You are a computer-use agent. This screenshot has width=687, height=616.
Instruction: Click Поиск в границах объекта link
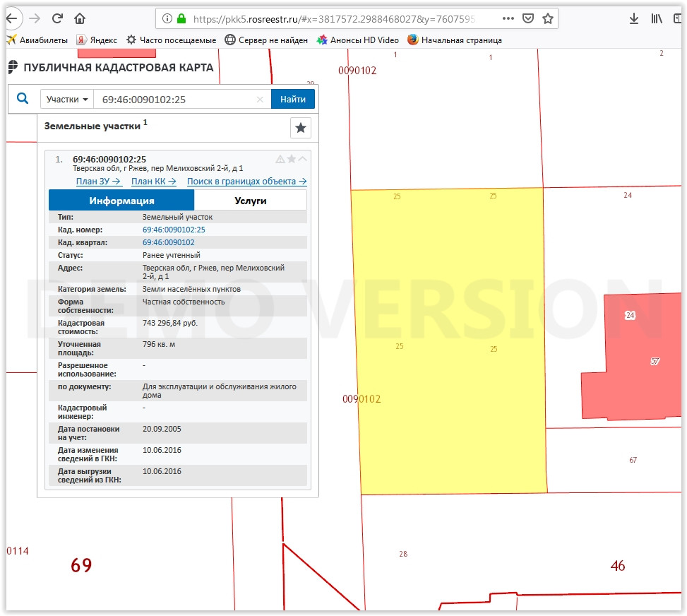point(246,182)
